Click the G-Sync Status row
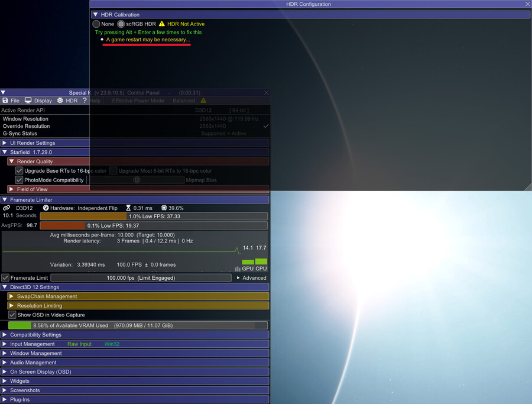Image resolution: width=532 pixels, height=404 pixels. click(135, 134)
